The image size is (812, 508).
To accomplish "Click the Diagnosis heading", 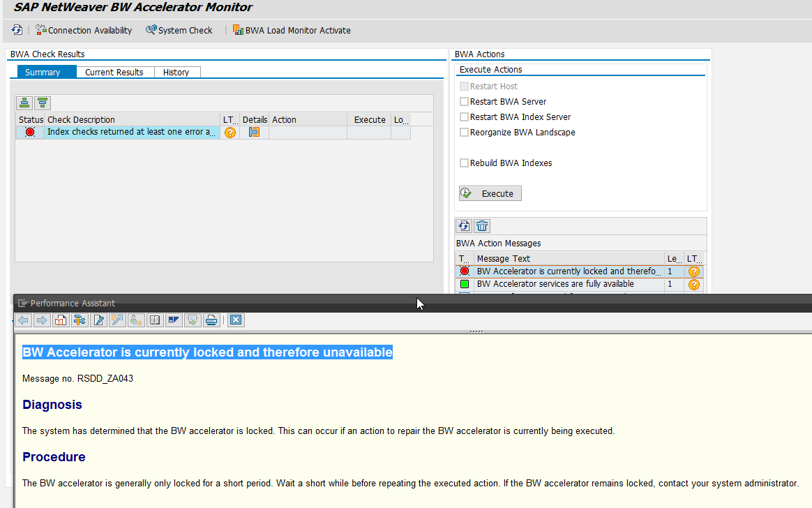I will (52, 405).
